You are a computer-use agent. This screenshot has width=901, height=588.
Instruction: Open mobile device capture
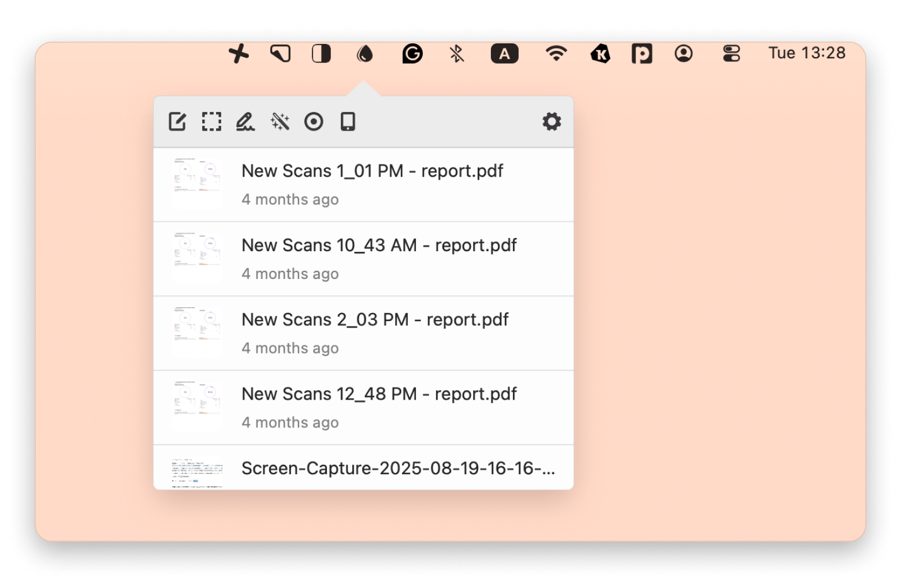coord(347,121)
